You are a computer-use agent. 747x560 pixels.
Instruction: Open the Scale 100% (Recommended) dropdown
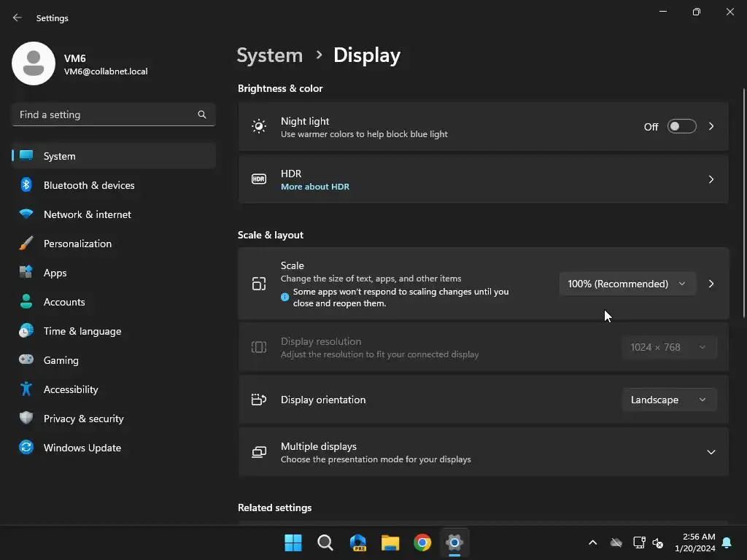click(627, 284)
